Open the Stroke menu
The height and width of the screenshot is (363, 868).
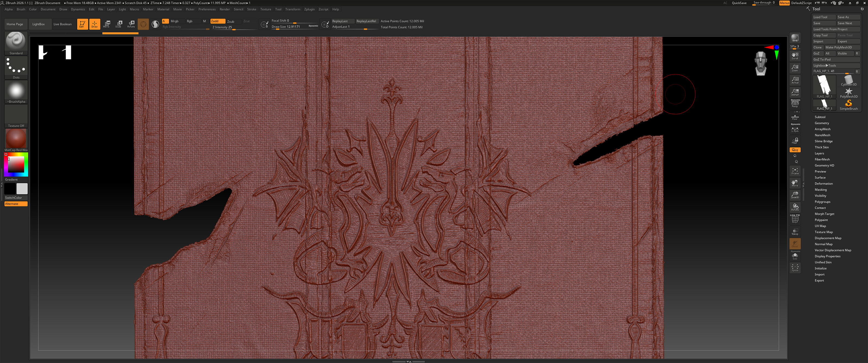251,9
